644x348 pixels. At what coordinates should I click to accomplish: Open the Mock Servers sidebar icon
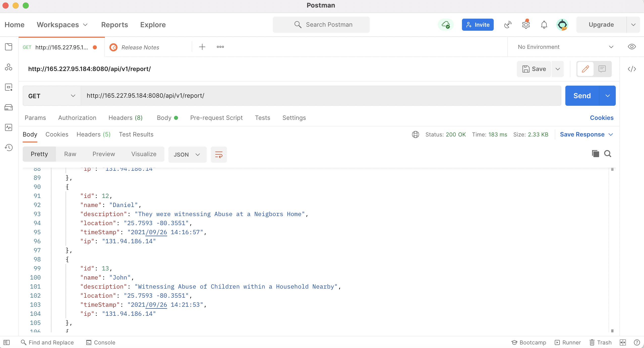coord(9,108)
